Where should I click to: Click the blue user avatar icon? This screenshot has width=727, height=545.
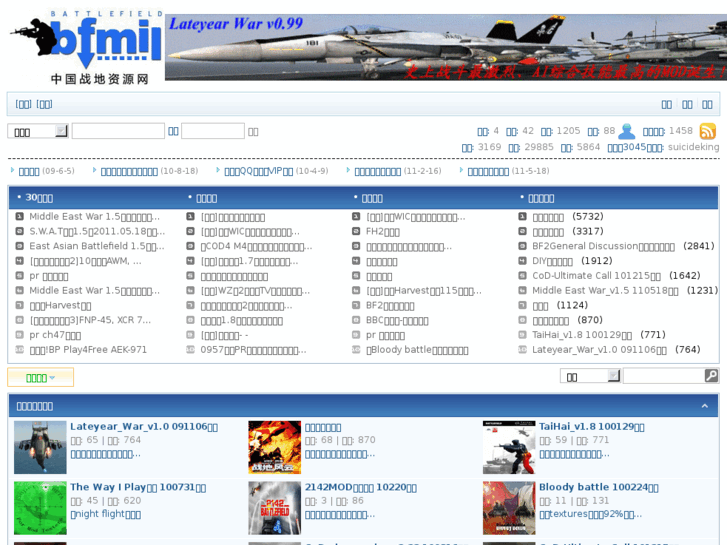pyautogui.click(x=626, y=131)
